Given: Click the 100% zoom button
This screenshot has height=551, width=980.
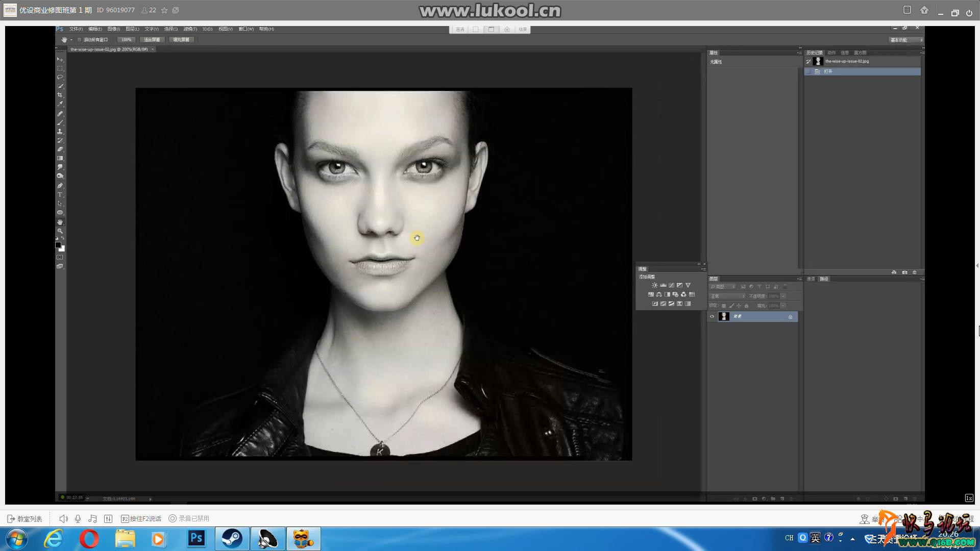Looking at the screenshot, I should (x=127, y=40).
